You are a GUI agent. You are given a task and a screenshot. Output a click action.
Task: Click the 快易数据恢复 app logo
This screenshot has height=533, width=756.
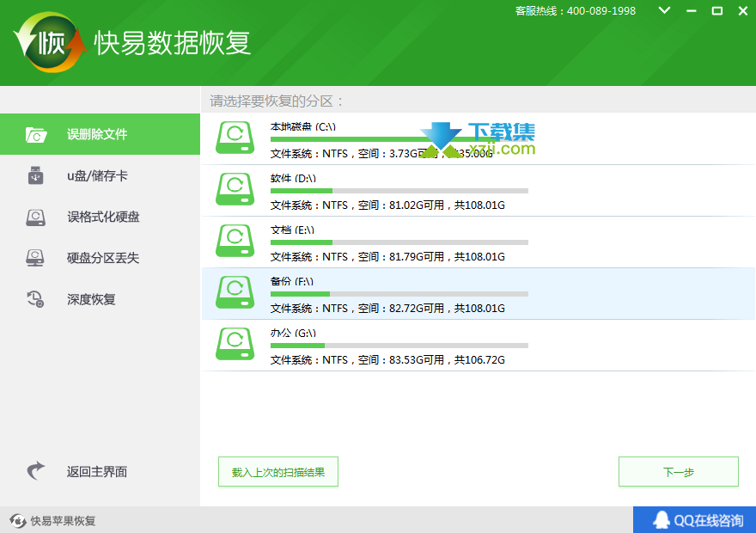point(51,42)
